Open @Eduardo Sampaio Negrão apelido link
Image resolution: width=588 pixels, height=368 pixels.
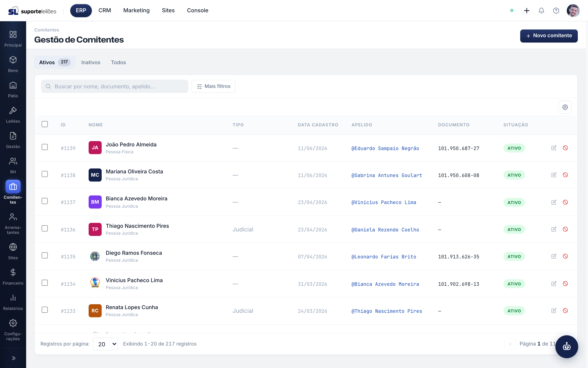(385, 148)
